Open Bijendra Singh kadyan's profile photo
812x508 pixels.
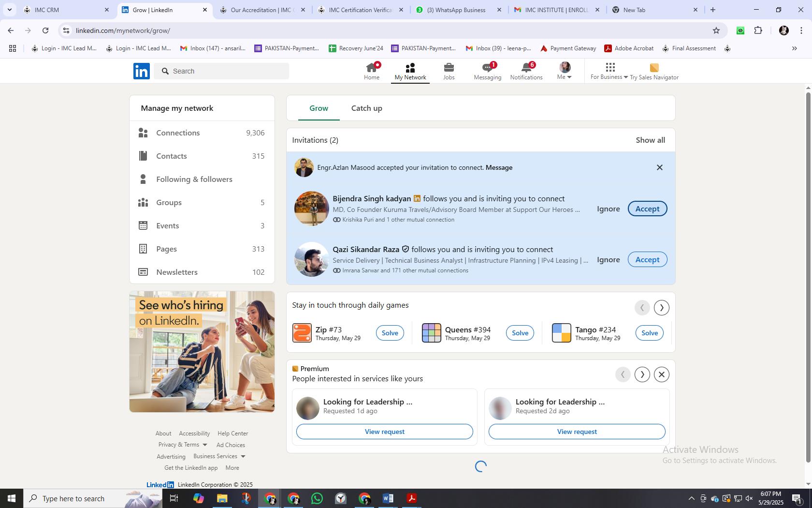(x=312, y=209)
